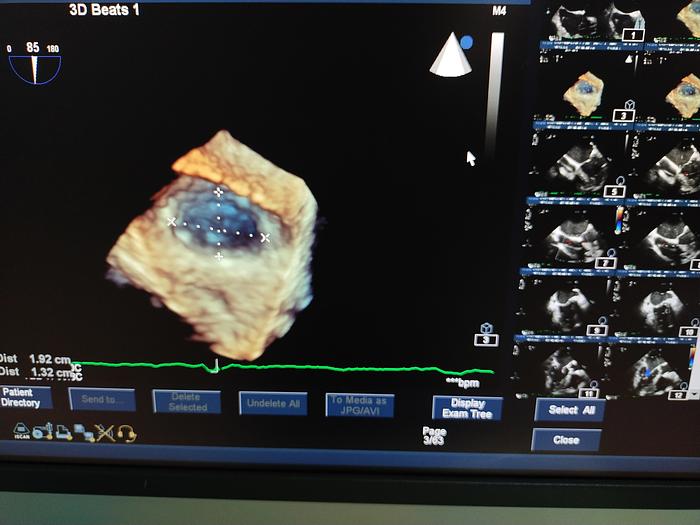
Task: Click the vertical gray gain bar under M4
Action: 495,90
